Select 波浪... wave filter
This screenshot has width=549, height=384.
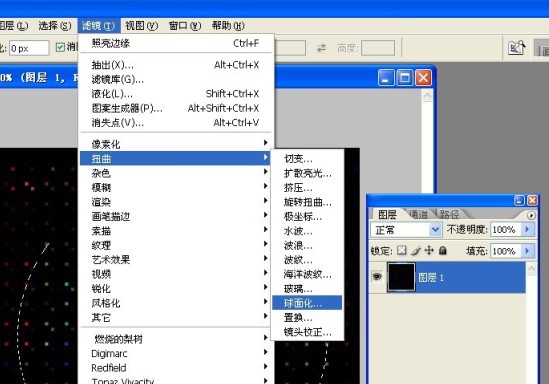(x=307, y=245)
